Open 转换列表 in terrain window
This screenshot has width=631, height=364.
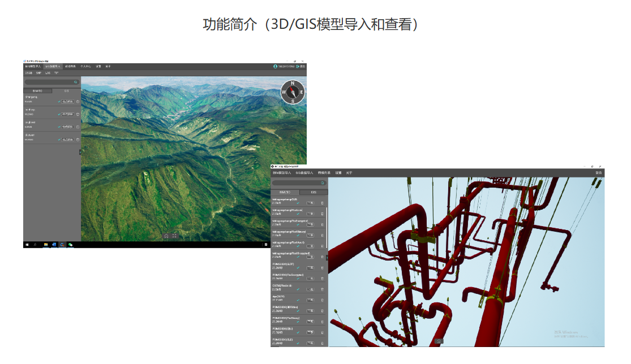click(70, 66)
